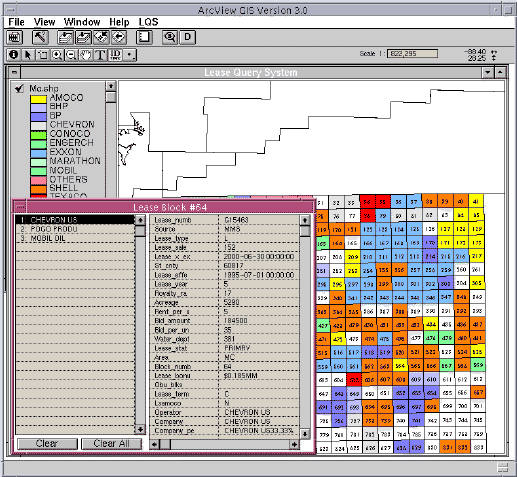Click attribute list scroll down arrow
The width and height of the screenshot is (517, 477).
[305, 434]
